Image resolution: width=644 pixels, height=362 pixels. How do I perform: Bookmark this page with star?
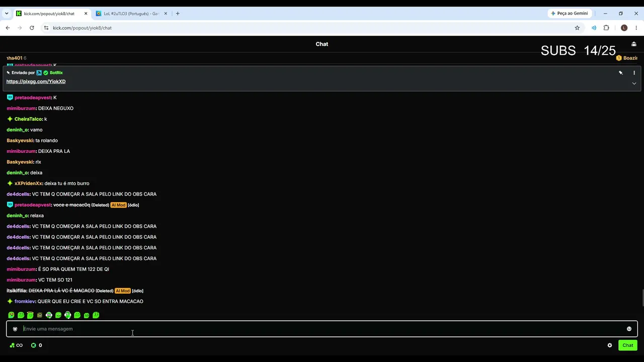coord(577,28)
